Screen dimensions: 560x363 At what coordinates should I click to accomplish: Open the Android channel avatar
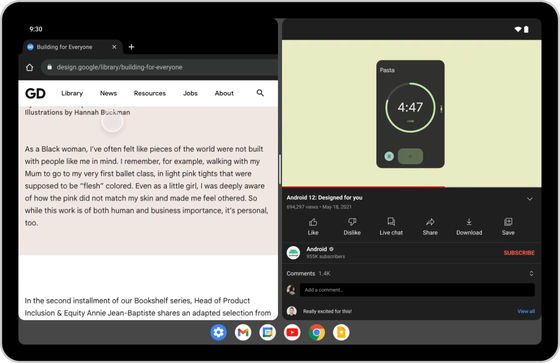coord(294,253)
